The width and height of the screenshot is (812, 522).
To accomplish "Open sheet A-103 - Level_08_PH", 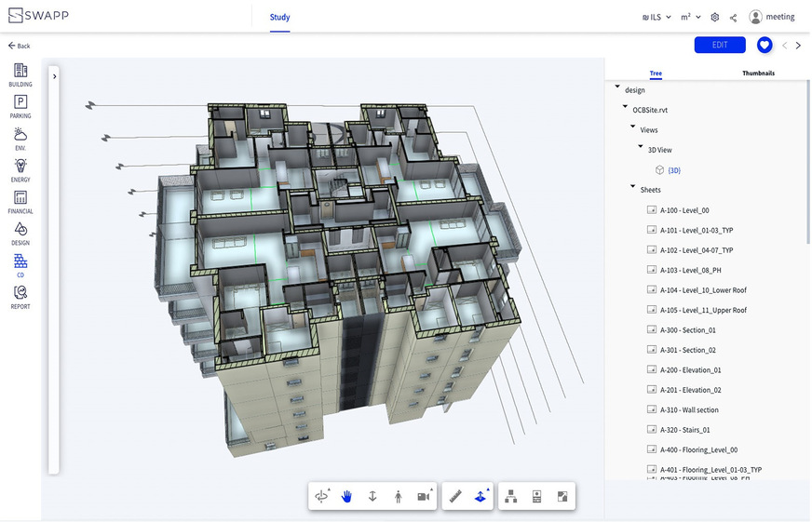I will click(684, 270).
